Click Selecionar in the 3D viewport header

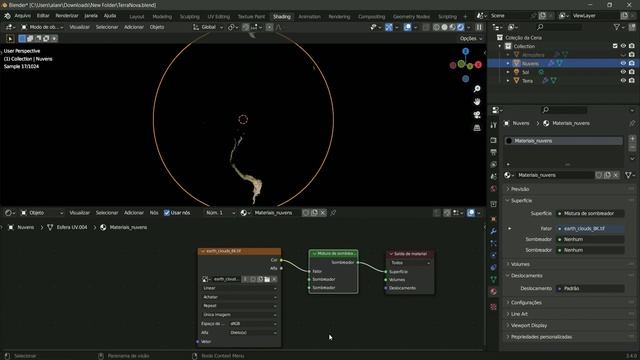point(107,27)
